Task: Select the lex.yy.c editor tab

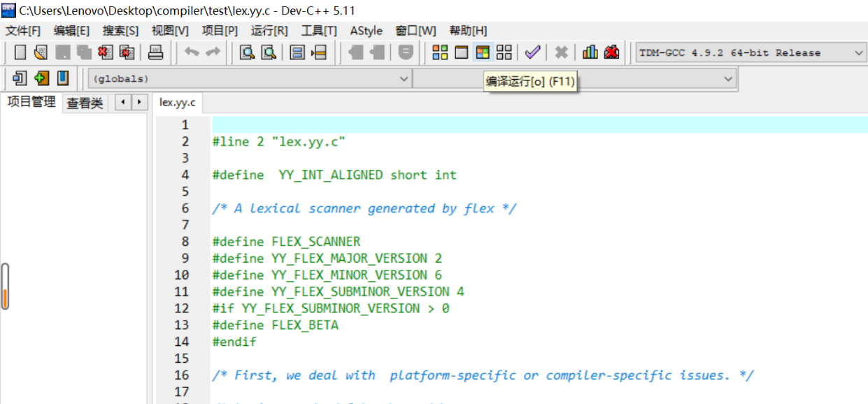Action: (177, 102)
